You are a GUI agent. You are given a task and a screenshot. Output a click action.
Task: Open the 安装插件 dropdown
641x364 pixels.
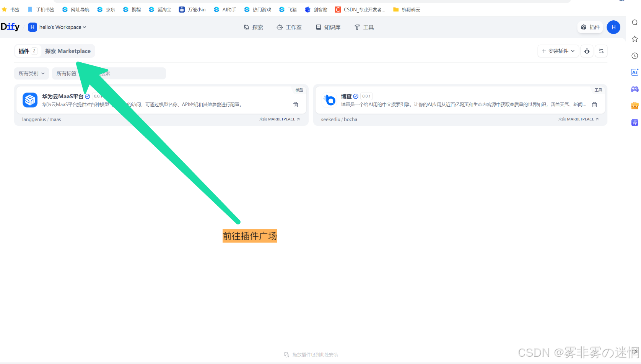558,51
